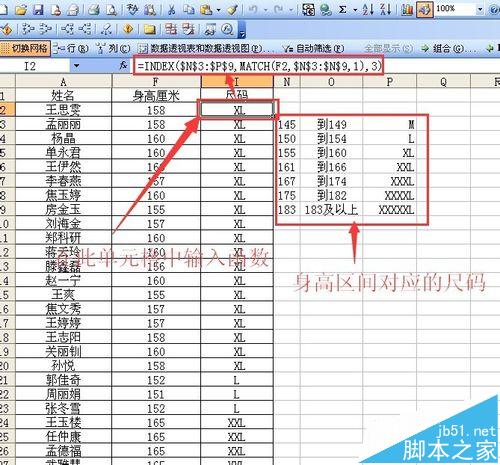Click the 183及以上 cell

point(331,210)
